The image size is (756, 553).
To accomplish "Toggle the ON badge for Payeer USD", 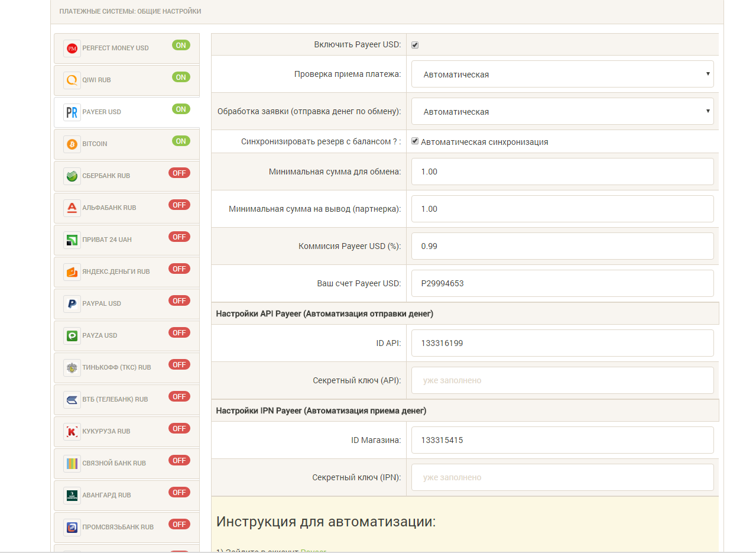I will pos(181,109).
